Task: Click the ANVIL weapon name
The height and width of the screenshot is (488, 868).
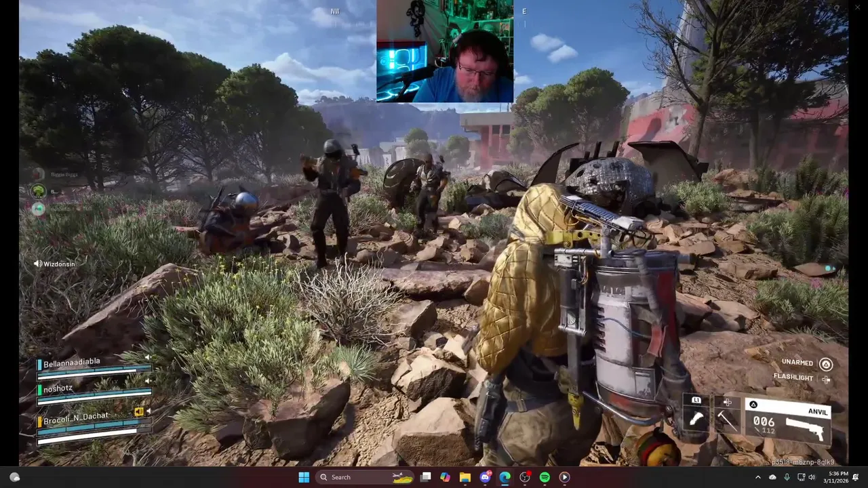Action: pyautogui.click(x=818, y=411)
